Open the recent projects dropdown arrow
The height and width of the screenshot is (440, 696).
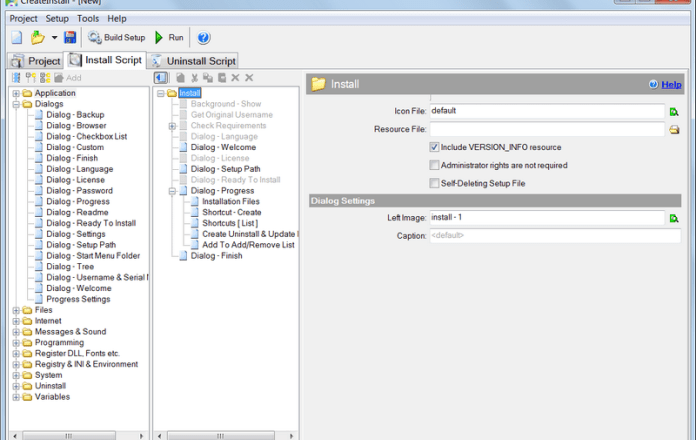point(54,38)
